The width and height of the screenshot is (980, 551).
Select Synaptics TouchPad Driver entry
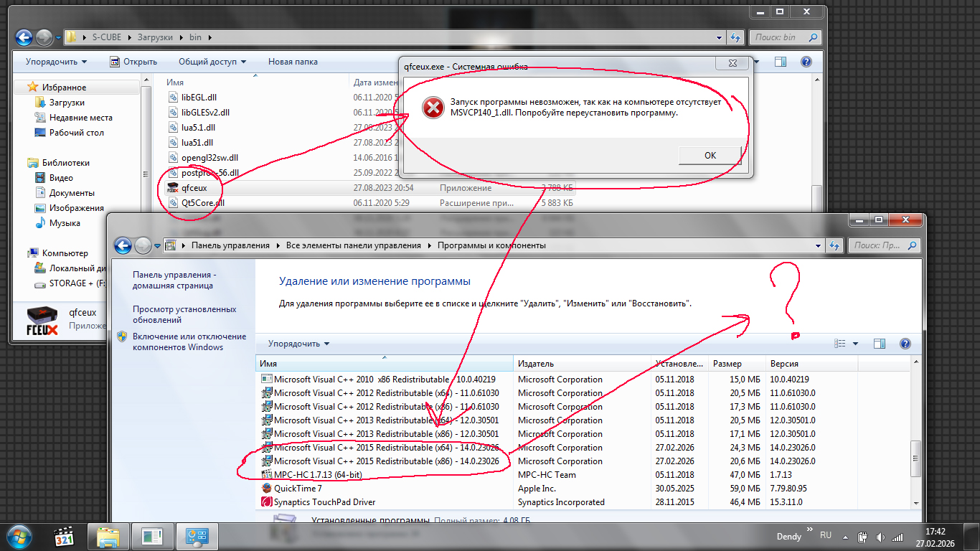(x=324, y=502)
